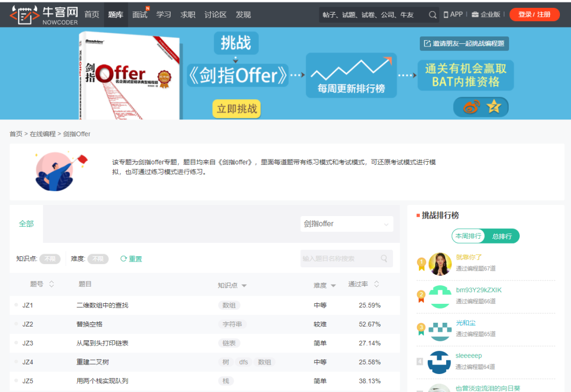
Task: Sort by 通过率 using the sort arrows
Action: 376,284
